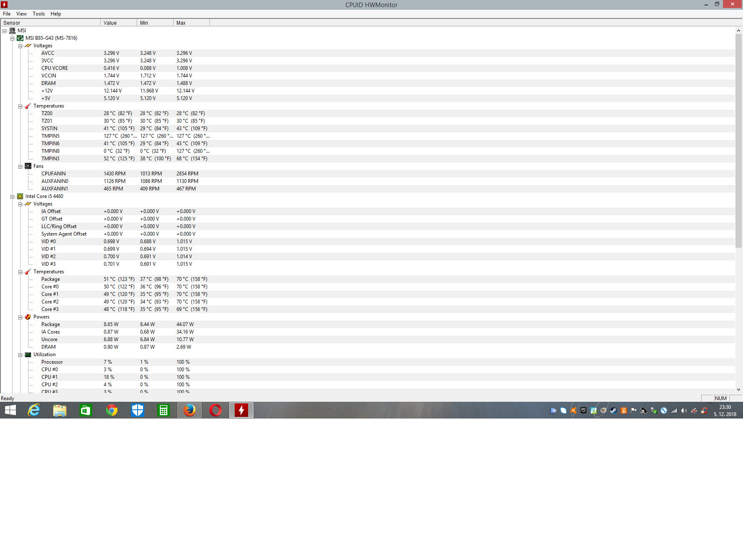
Task: Click the Value column header
Action: click(x=118, y=23)
